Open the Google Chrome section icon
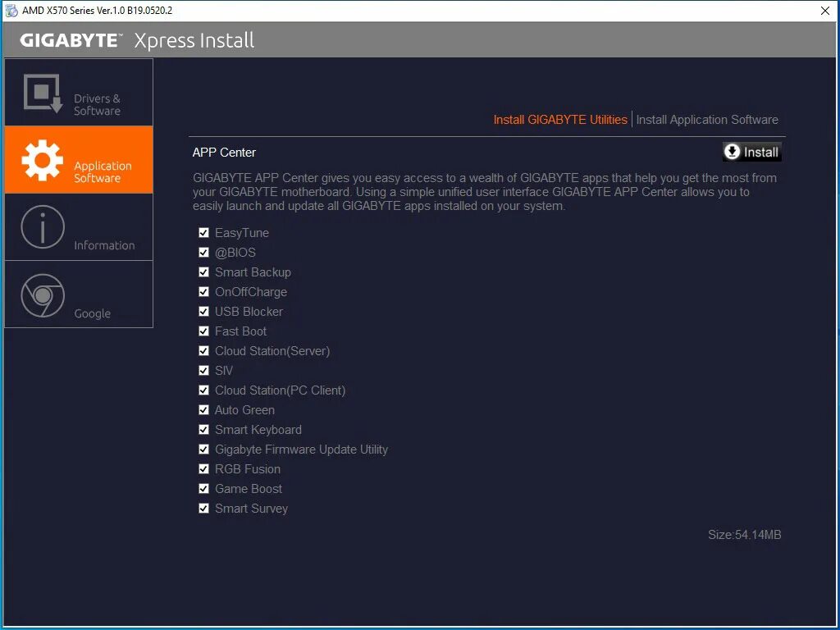This screenshot has height=630, width=840. coord(43,295)
